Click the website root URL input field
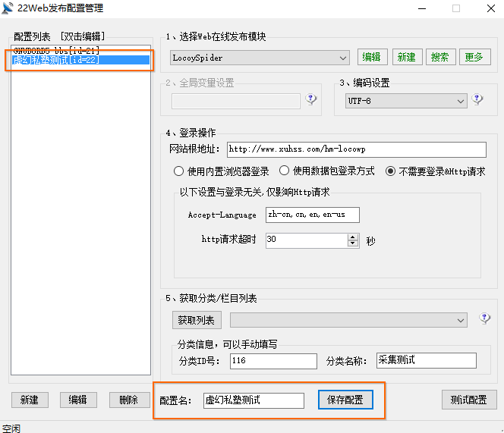Screen dimensions: 504x433 355,149
